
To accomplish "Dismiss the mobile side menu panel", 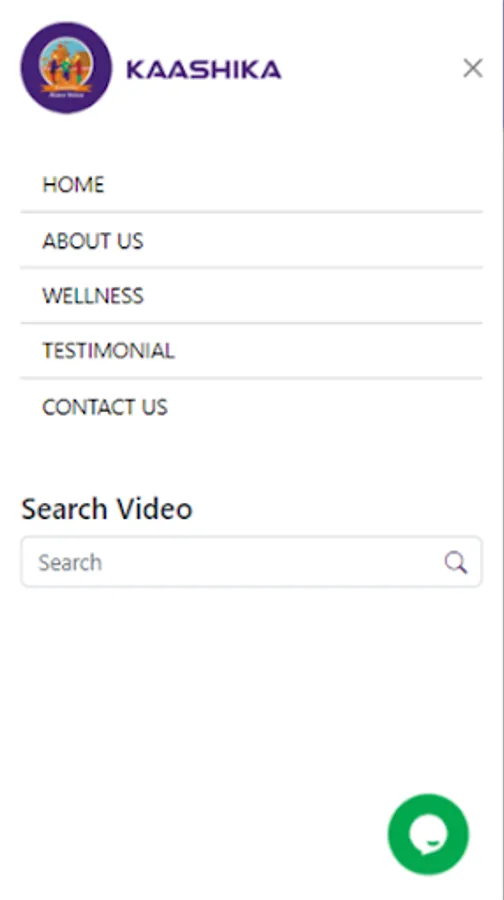I will point(472,68).
